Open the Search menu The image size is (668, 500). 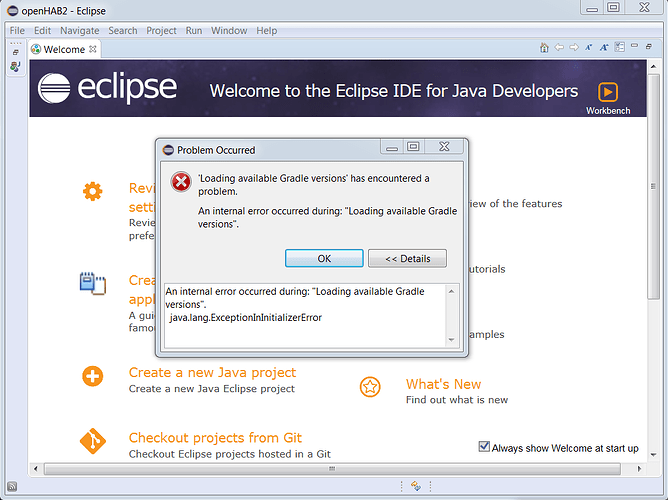pyautogui.click(x=123, y=31)
